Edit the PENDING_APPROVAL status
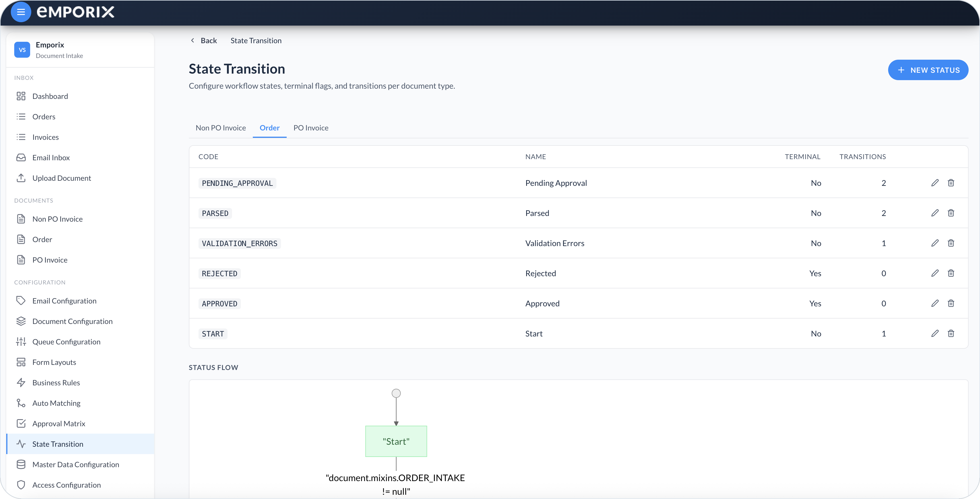This screenshot has height=499, width=980. click(x=935, y=183)
